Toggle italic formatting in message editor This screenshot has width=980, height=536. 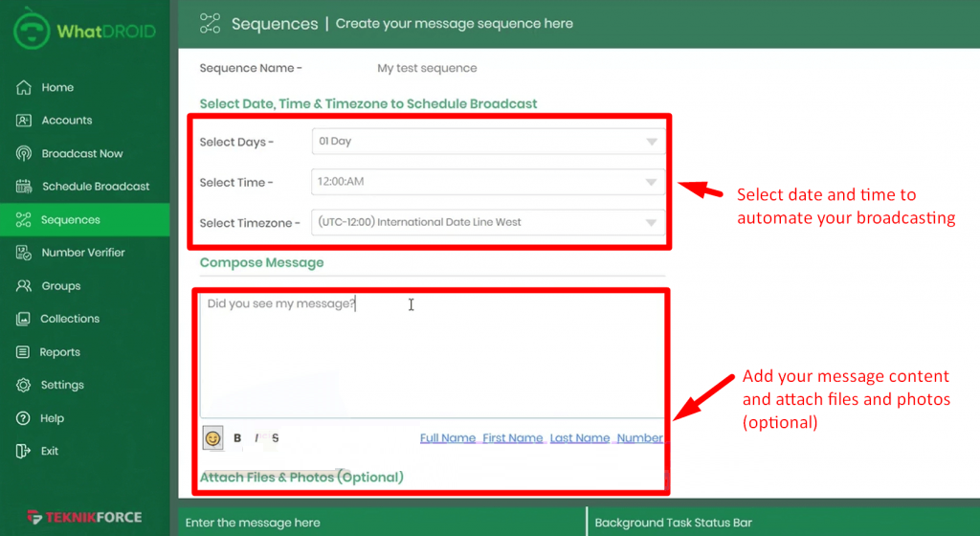click(256, 438)
